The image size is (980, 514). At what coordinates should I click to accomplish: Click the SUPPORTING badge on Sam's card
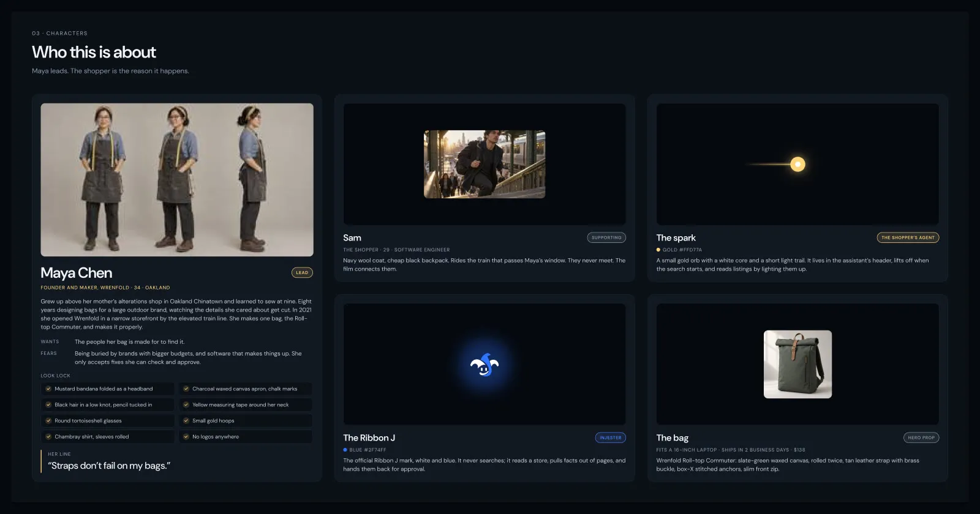pos(606,237)
